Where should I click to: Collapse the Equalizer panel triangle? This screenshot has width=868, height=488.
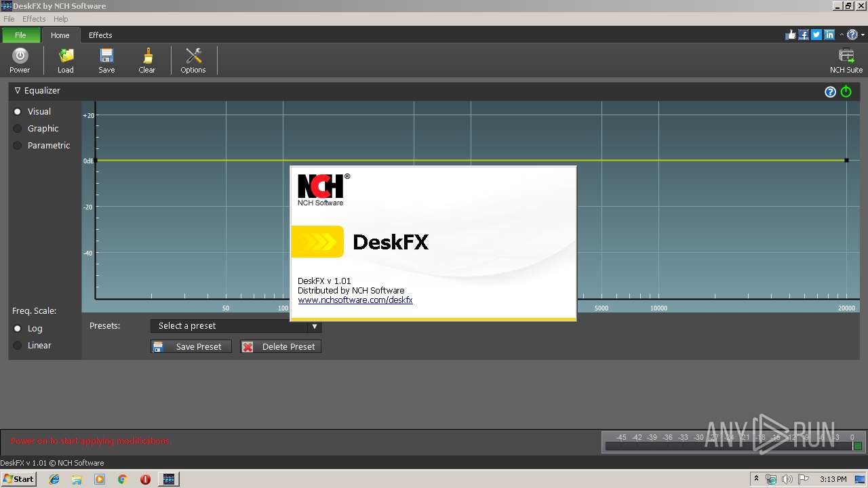[18, 90]
